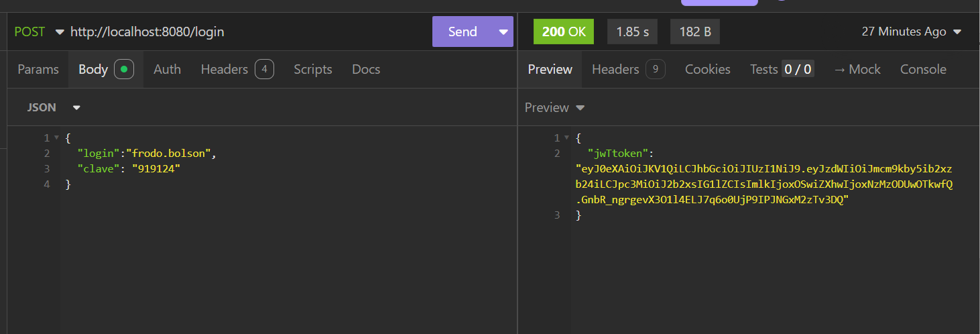Select the Mock tab with arrow
Image resolution: width=980 pixels, height=334 pixels.
[x=857, y=69]
